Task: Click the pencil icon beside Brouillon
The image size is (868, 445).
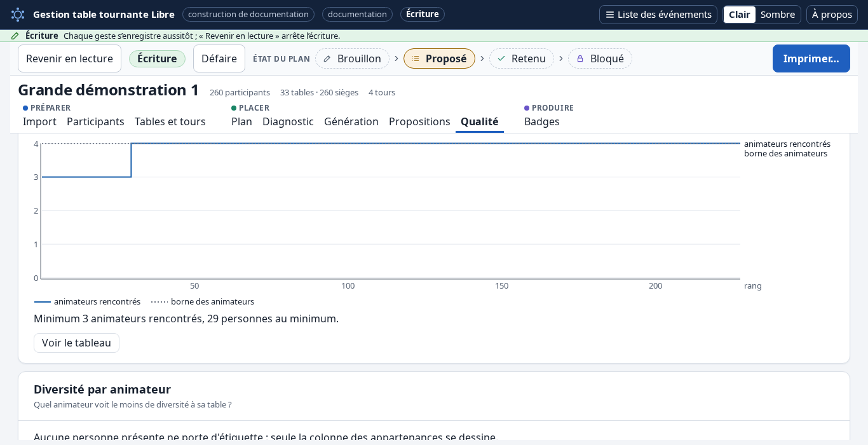Action: tap(327, 58)
